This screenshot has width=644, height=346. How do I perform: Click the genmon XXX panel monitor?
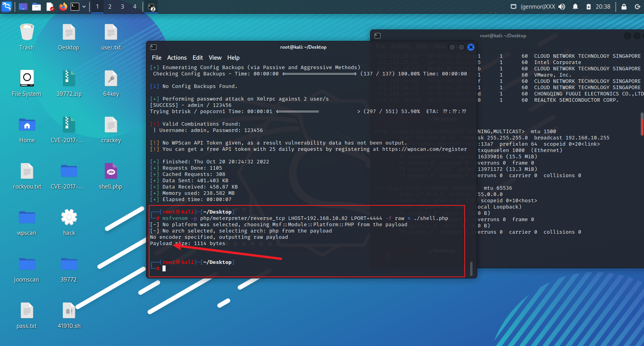(538, 7)
